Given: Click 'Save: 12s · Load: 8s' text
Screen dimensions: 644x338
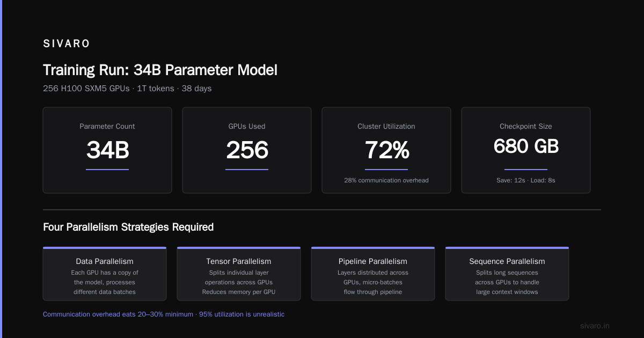Looking at the screenshot, I should click(x=526, y=180).
